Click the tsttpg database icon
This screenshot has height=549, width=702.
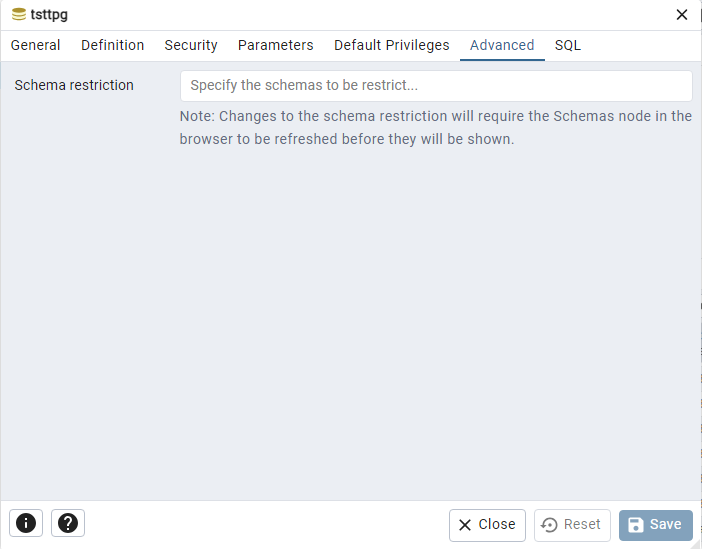click(19, 14)
